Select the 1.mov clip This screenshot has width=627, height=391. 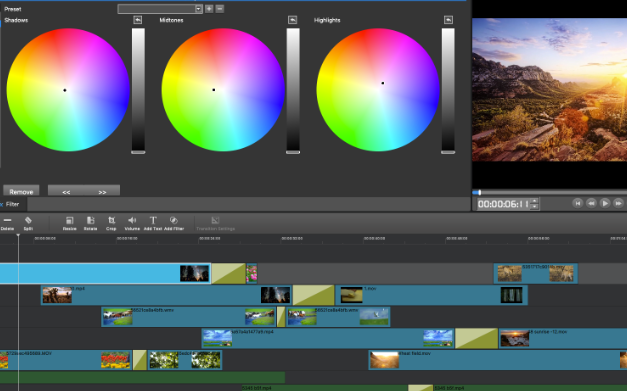(x=431, y=295)
